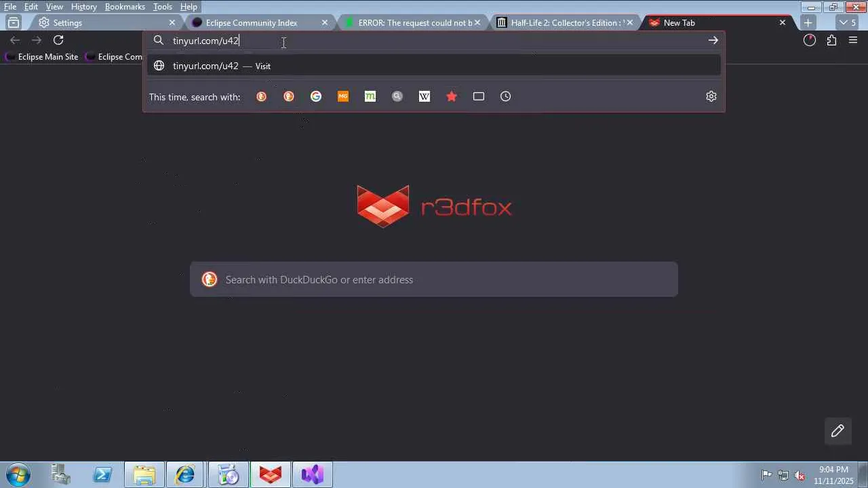The height and width of the screenshot is (488, 868).
Task: Close the Eclipse Community Index tab
Action: (x=324, y=22)
